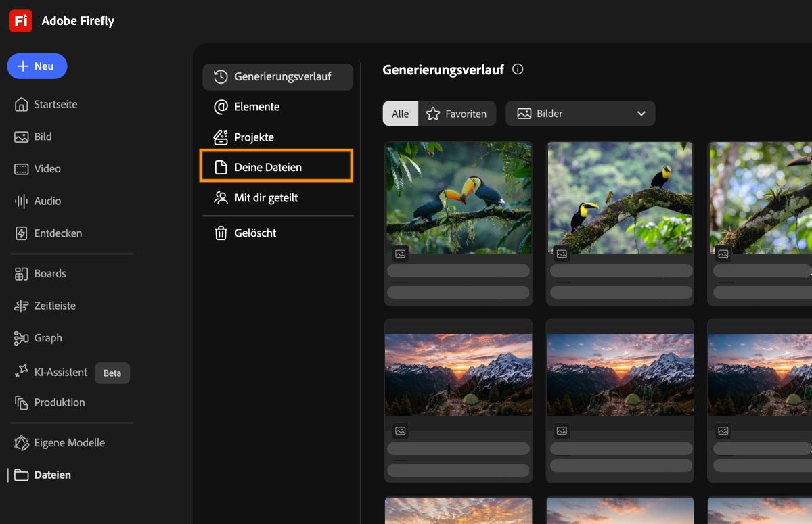Select Entdecken in the sidebar

(49, 233)
